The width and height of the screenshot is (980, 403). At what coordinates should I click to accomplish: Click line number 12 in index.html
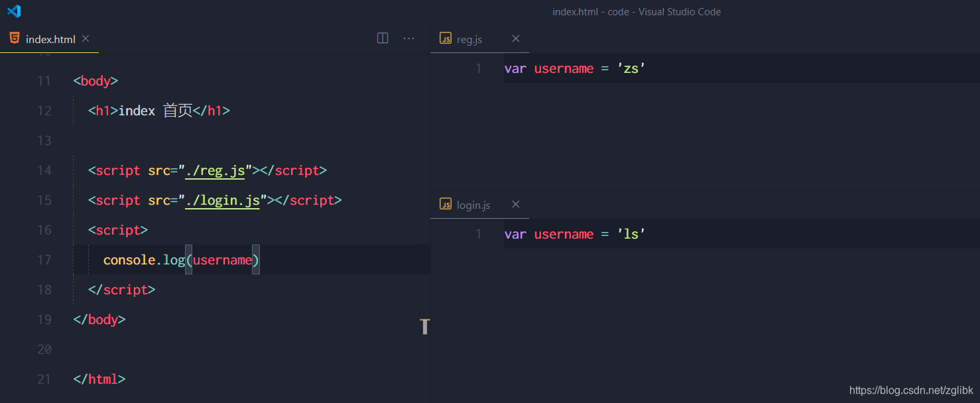coord(44,111)
